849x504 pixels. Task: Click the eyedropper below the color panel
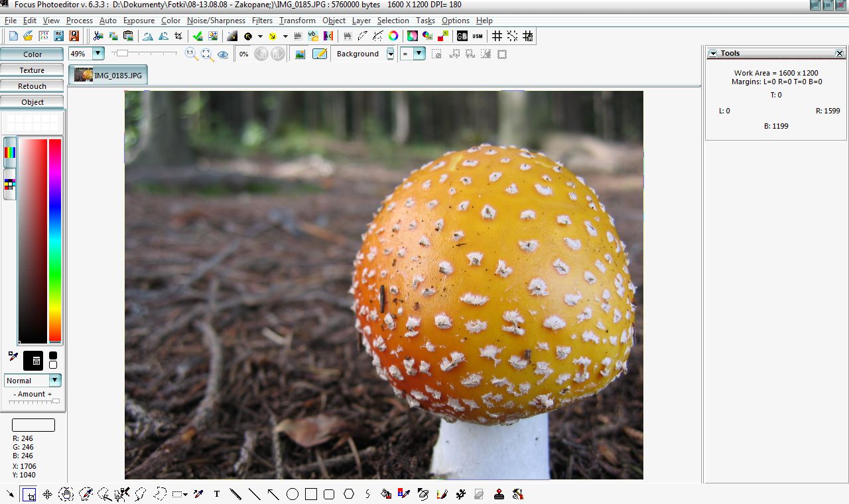(x=13, y=356)
